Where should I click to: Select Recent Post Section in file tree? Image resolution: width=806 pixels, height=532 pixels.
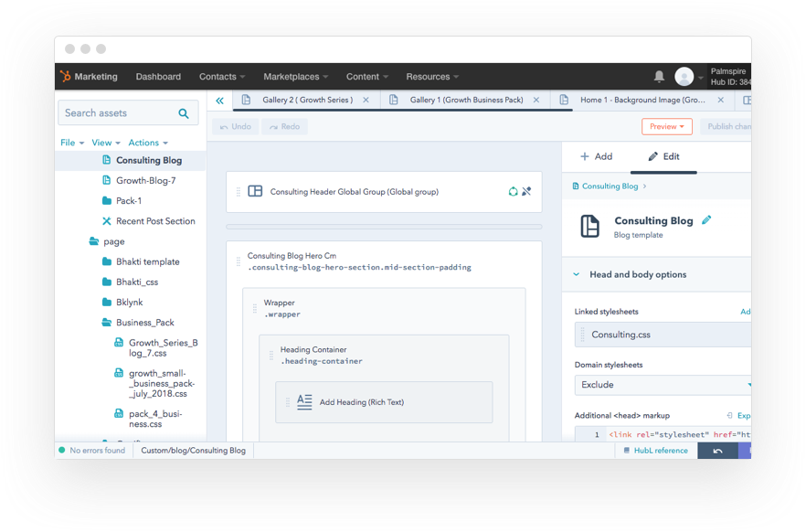154,221
